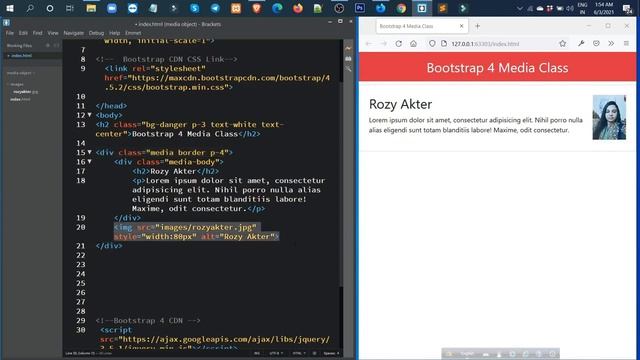Open index.html in the project file tree
The height and width of the screenshot is (360, 640).
[x=20, y=99]
